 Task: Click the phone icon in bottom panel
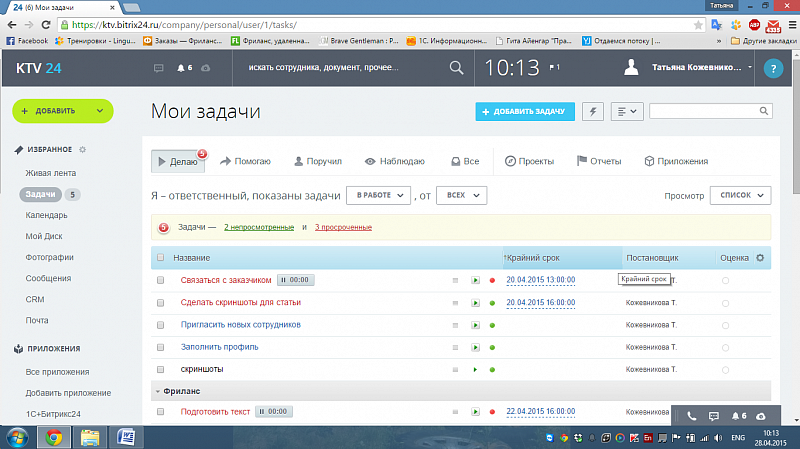tap(691, 415)
